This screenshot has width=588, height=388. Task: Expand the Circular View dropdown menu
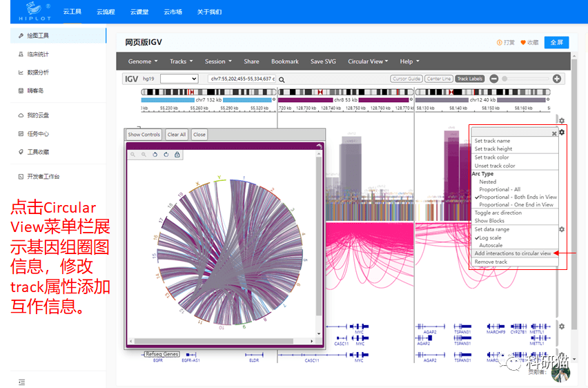pyautogui.click(x=368, y=61)
